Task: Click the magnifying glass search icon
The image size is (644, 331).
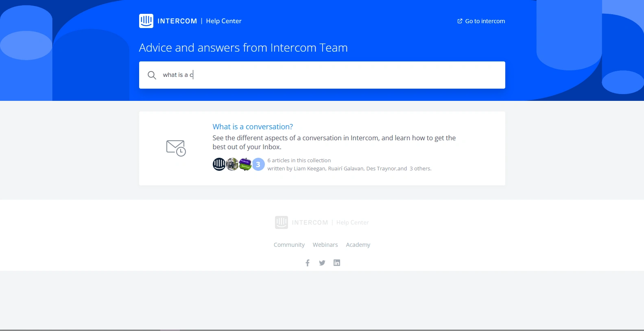Action: (152, 75)
